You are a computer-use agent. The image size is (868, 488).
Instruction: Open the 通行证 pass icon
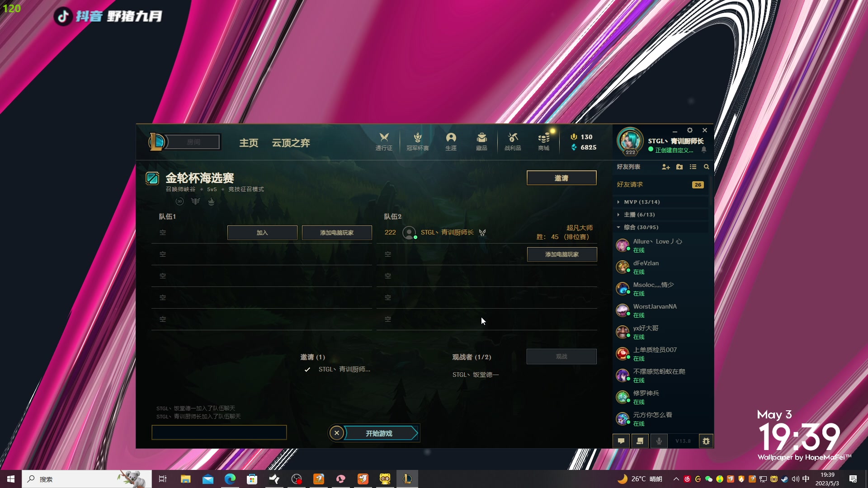tap(384, 141)
